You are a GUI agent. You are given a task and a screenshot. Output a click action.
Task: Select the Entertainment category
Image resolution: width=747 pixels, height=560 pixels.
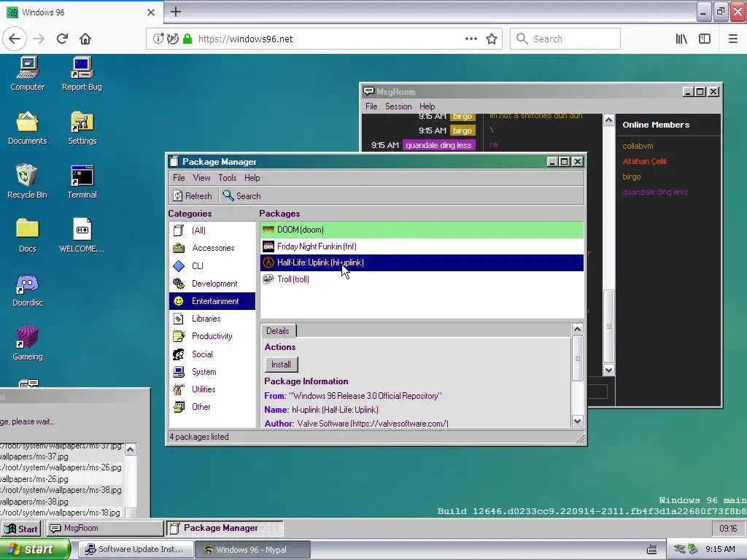[212, 301]
